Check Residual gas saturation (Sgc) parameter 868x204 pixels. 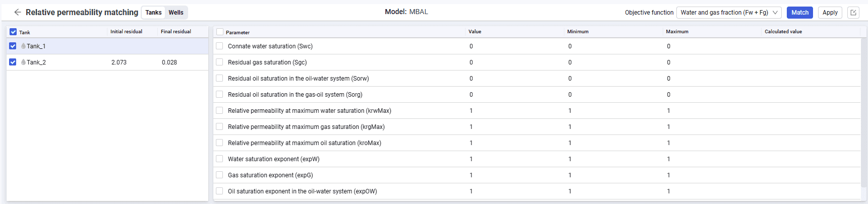point(219,62)
